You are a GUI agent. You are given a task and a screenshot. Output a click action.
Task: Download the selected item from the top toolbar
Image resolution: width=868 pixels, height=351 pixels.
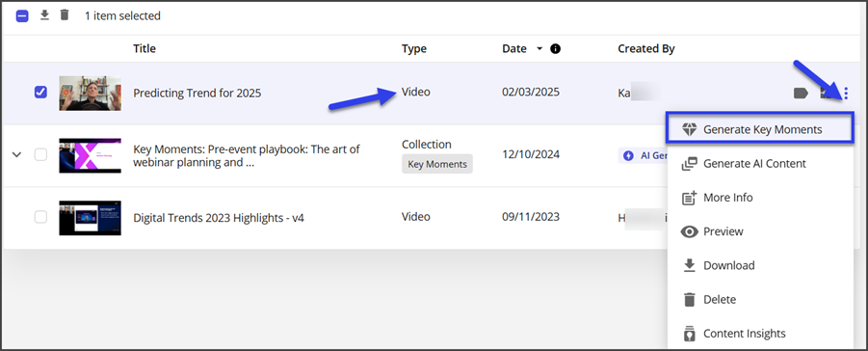coord(45,15)
